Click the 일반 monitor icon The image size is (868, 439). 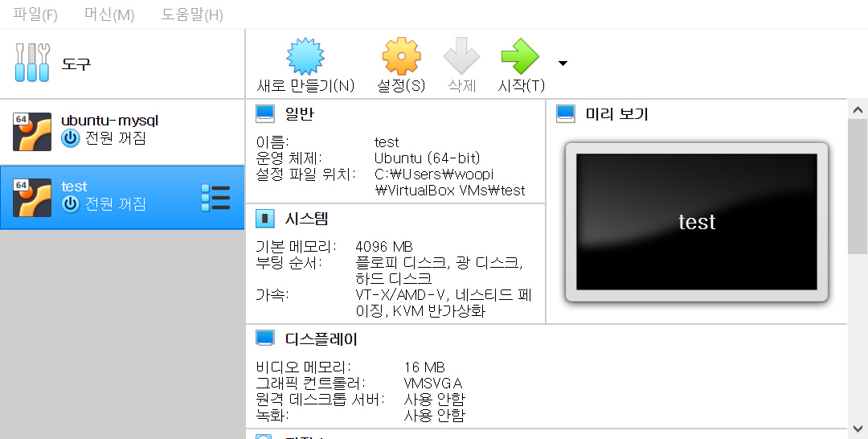(x=265, y=113)
